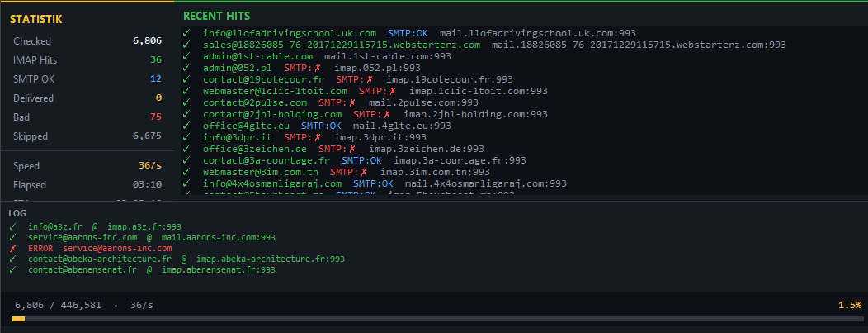
Task: Click the checkmark beside contact@19cotecour.fr
Action: (186, 80)
